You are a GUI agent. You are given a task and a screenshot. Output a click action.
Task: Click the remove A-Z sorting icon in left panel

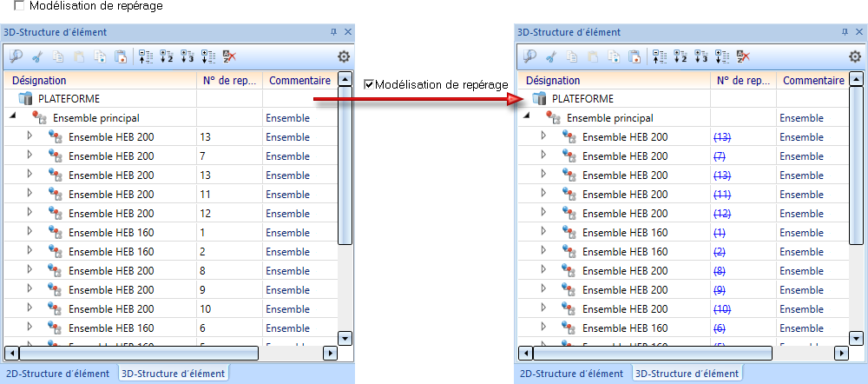point(229,56)
